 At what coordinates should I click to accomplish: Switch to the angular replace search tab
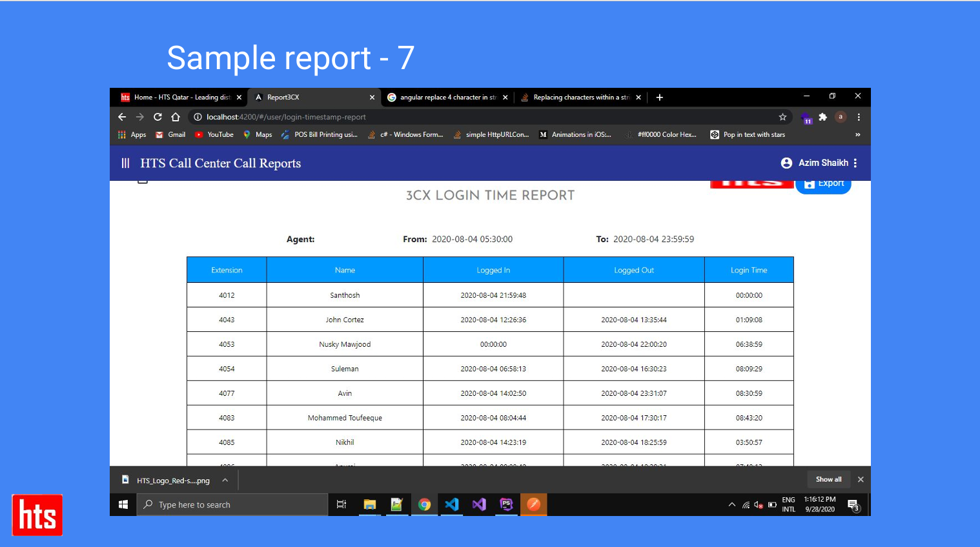pyautogui.click(x=443, y=98)
